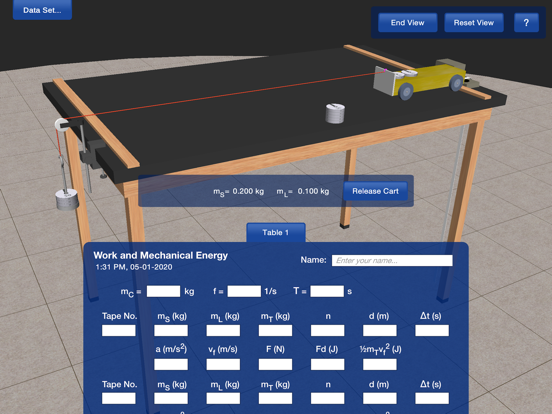Select first row mL (kg) field
The height and width of the screenshot is (414, 552).
pyautogui.click(x=223, y=331)
